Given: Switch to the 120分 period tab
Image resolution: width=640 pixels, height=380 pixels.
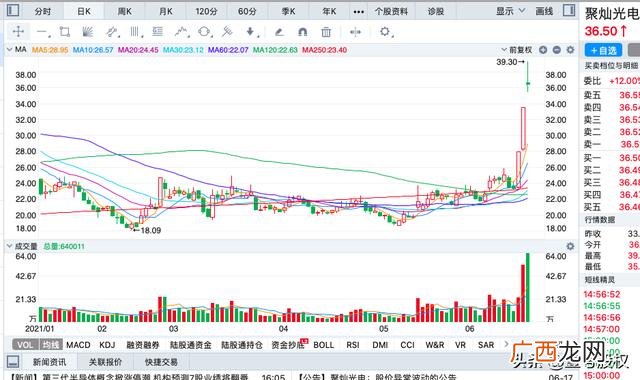Looking at the screenshot, I should tap(206, 11).
